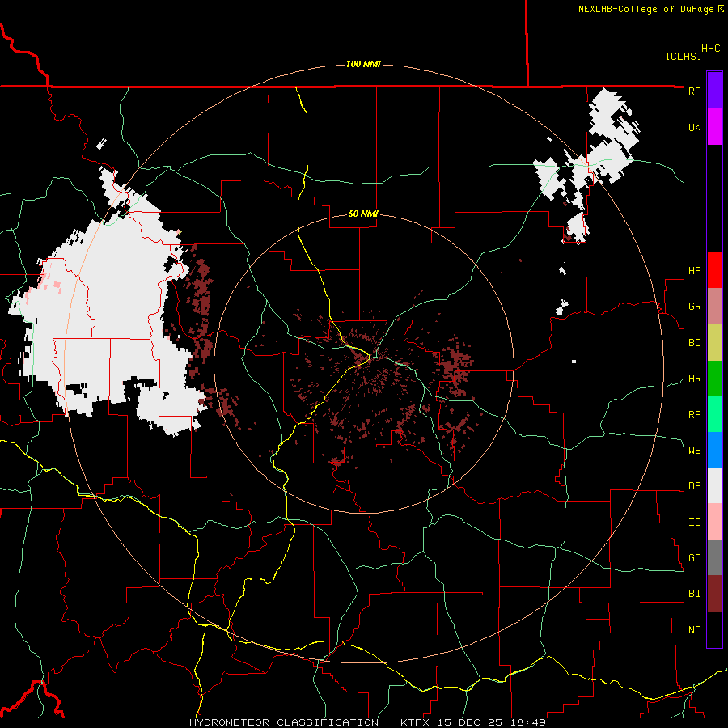Image resolution: width=728 pixels, height=728 pixels.
Task: Click the 'ND' legend label
Action: (x=694, y=630)
